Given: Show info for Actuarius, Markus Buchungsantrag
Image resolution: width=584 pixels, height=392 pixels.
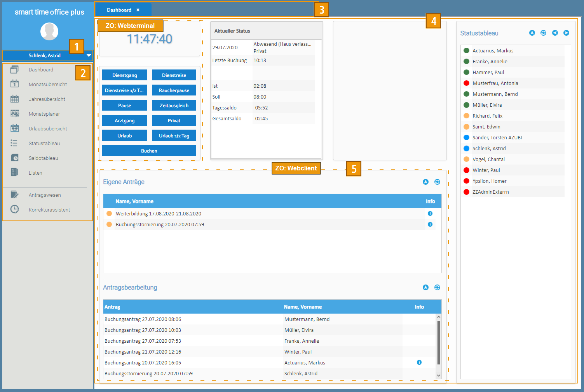Looking at the screenshot, I should tap(419, 363).
